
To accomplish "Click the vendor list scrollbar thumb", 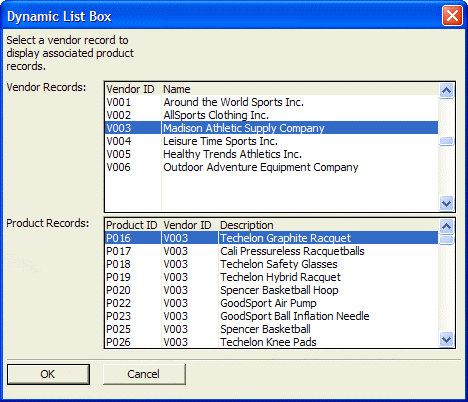I will pos(446,141).
